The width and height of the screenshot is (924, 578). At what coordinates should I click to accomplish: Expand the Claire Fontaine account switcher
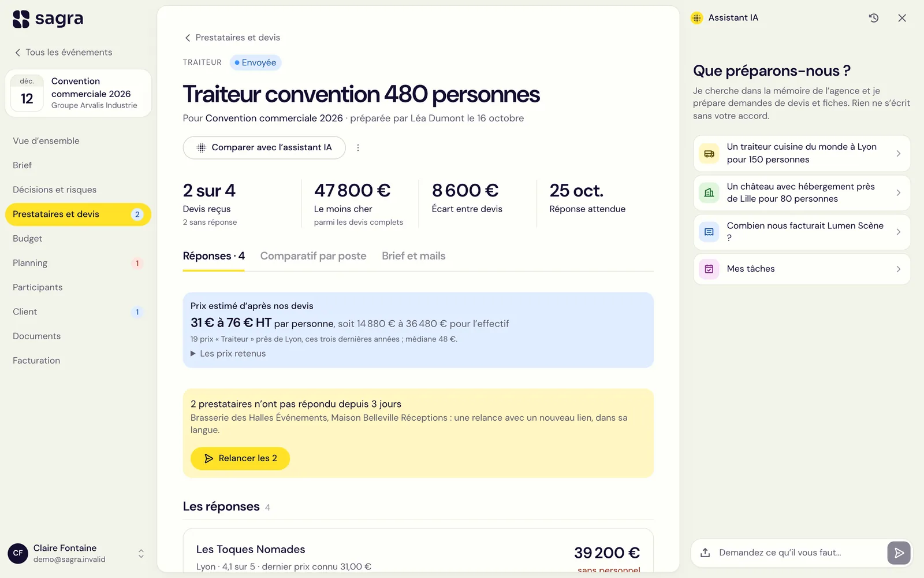click(141, 554)
